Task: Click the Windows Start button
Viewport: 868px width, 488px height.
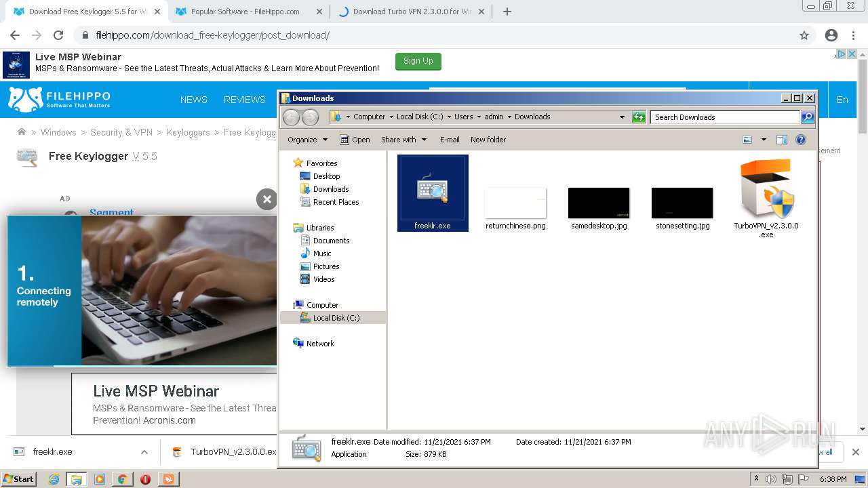Action: click(x=18, y=479)
